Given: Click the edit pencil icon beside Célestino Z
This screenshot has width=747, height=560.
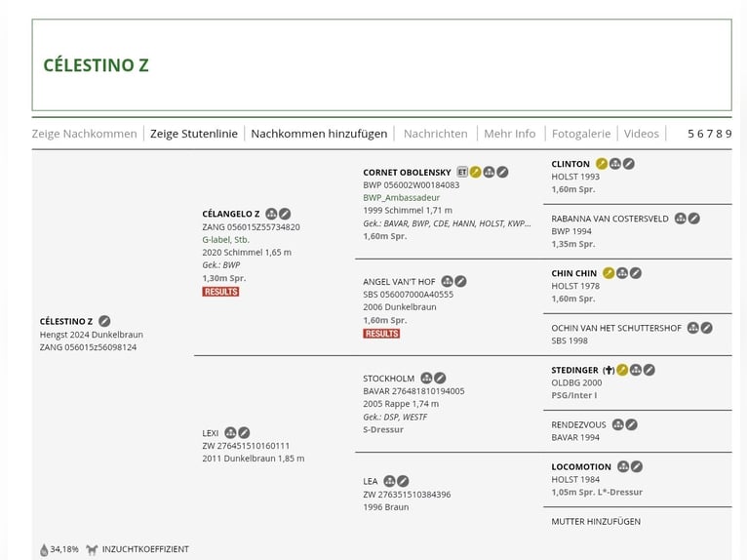Looking at the screenshot, I should pyautogui.click(x=104, y=321).
